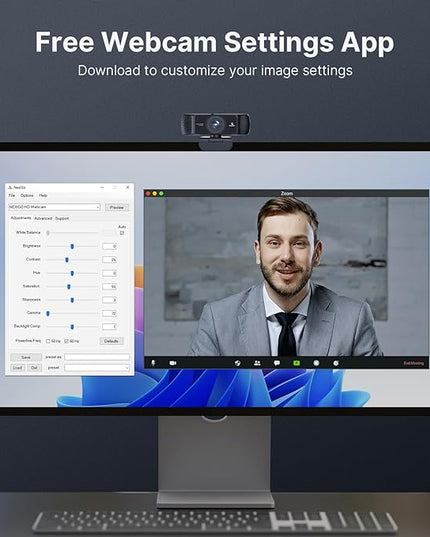Click the Gamma value field
This screenshot has height=537, width=430.
tap(110, 313)
